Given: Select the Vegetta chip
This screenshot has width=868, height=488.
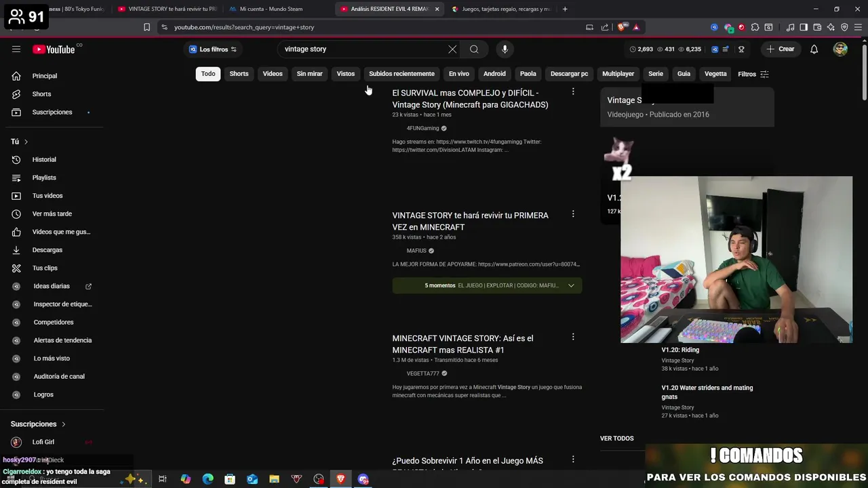Looking at the screenshot, I should [715, 74].
